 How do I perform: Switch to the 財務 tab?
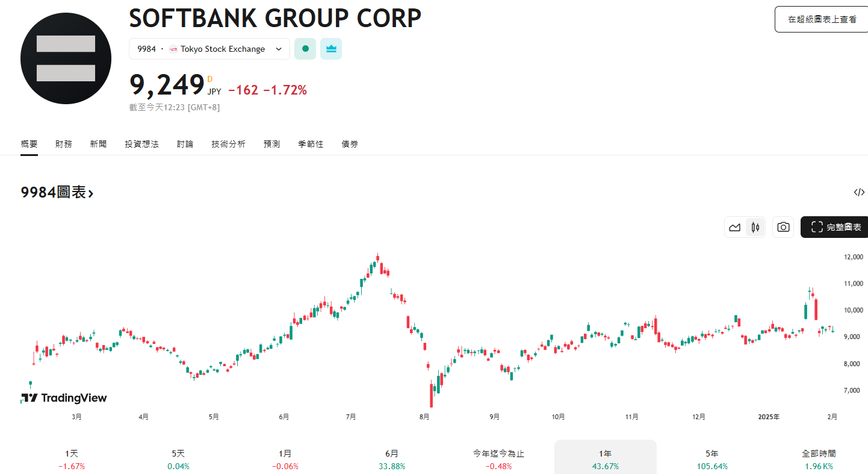pos(64,144)
